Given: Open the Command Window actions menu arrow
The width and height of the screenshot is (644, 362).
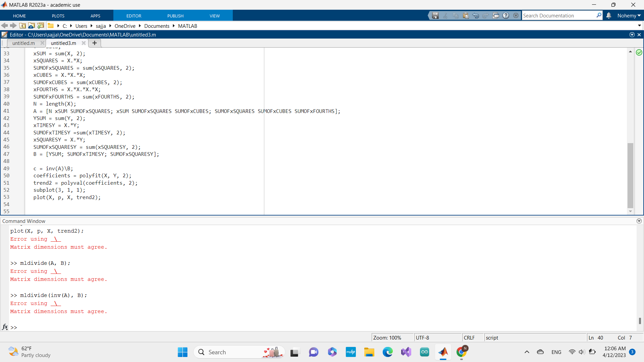Looking at the screenshot, I should click(x=639, y=221).
